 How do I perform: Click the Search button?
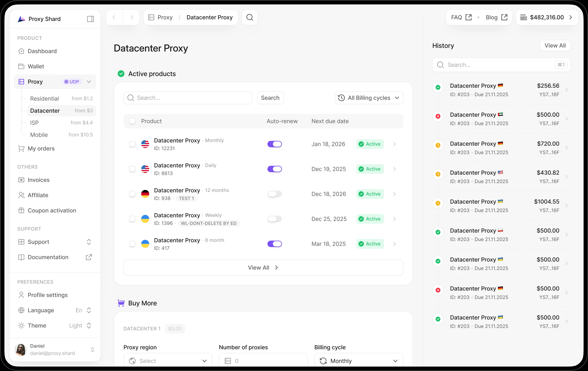(270, 98)
